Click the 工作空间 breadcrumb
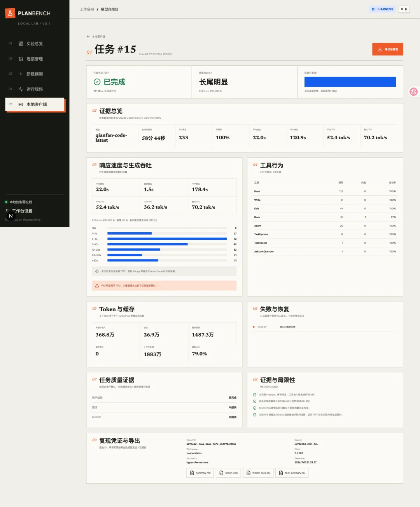 tap(87, 9)
